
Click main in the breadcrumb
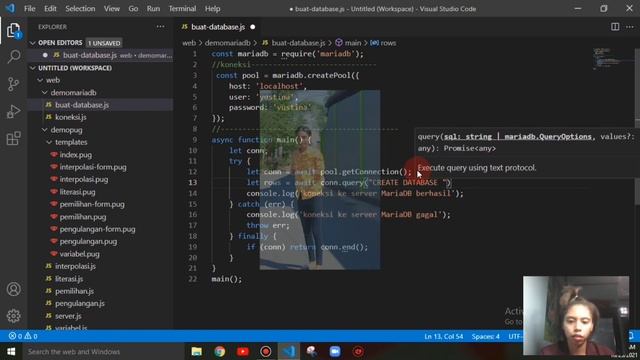coord(353,43)
